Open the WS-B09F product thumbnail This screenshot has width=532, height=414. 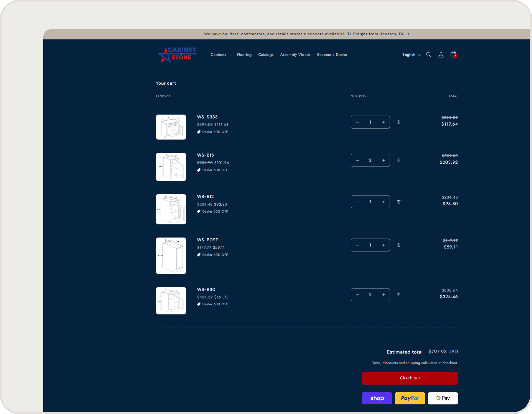coord(171,255)
